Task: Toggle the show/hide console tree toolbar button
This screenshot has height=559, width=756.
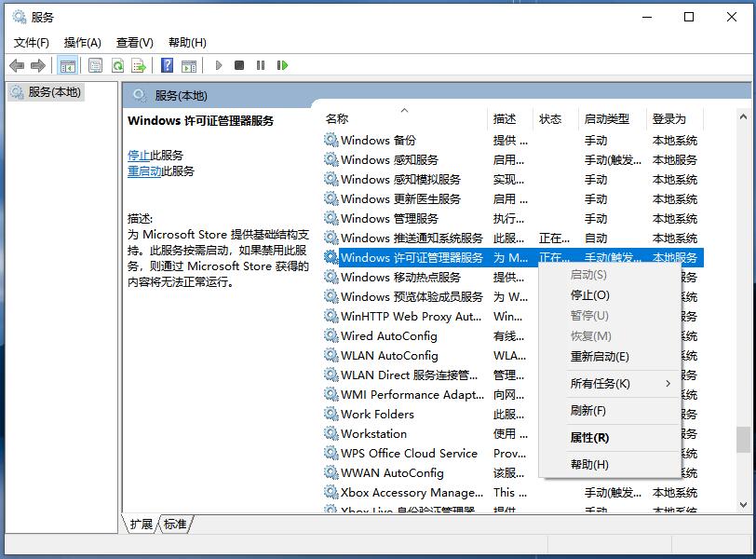Action: click(x=67, y=65)
